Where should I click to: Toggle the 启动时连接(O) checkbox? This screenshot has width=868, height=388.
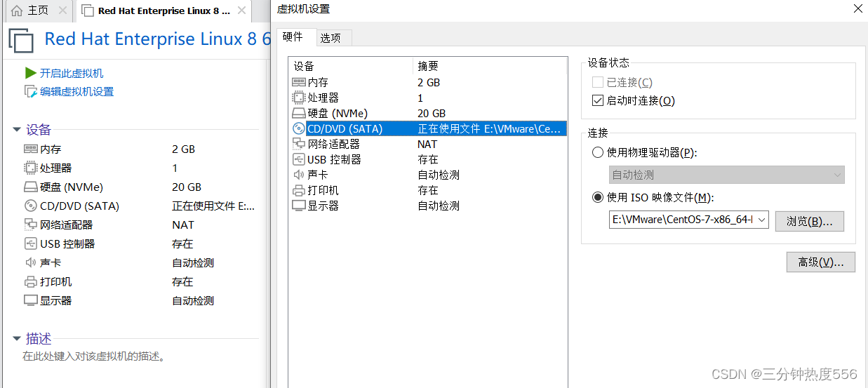coord(598,101)
